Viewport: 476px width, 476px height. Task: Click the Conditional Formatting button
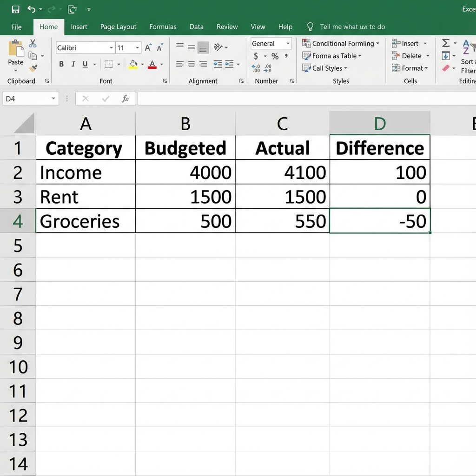pos(341,43)
